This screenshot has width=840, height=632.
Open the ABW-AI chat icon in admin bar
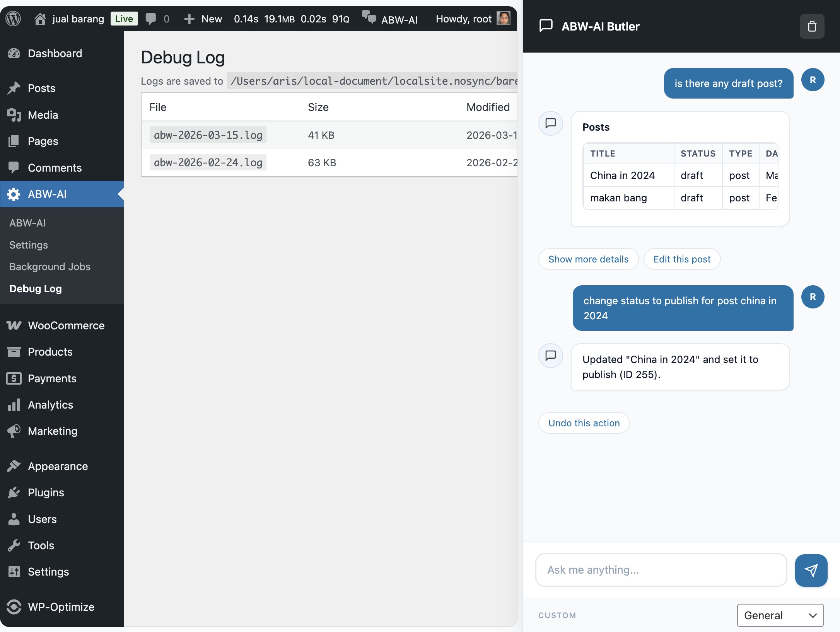[x=369, y=17]
